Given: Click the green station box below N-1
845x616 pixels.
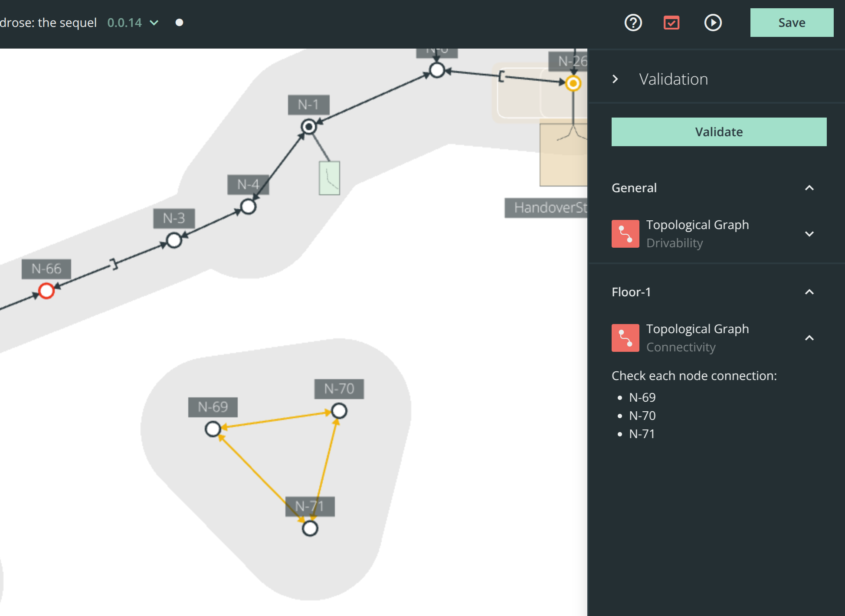Looking at the screenshot, I should click(329, 178).
